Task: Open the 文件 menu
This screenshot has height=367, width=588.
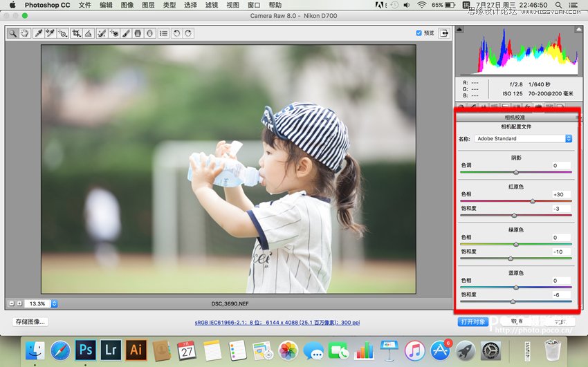Action: (85, 6)
